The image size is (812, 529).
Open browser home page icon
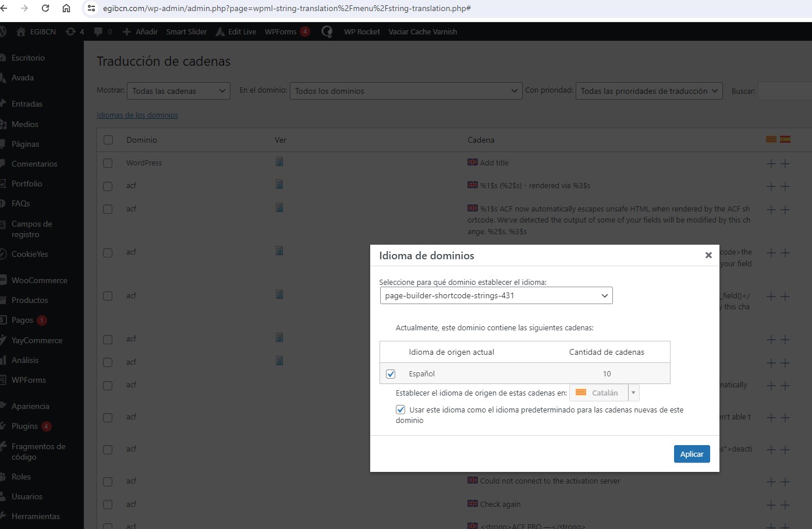pyautogui.click(x=66, y=8)
